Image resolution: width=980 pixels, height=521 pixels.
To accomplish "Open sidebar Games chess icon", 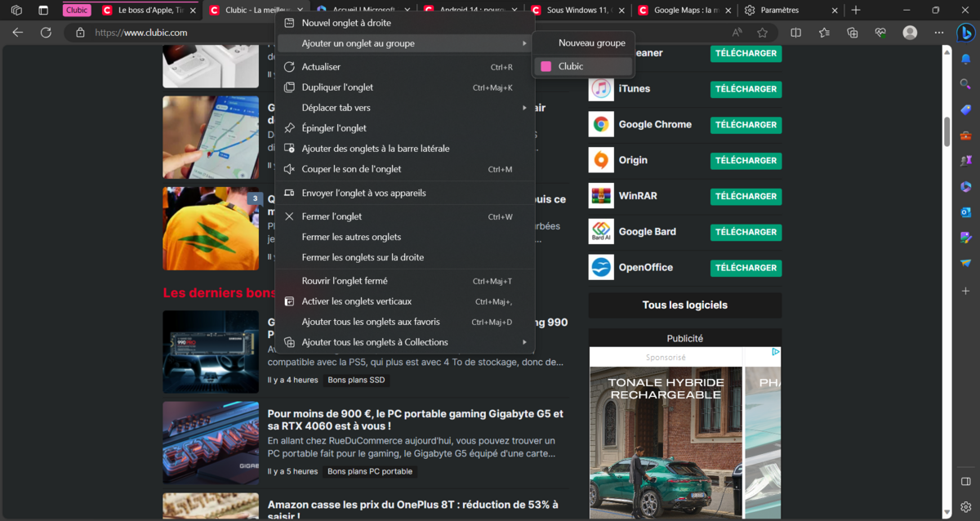I will 965,161.
